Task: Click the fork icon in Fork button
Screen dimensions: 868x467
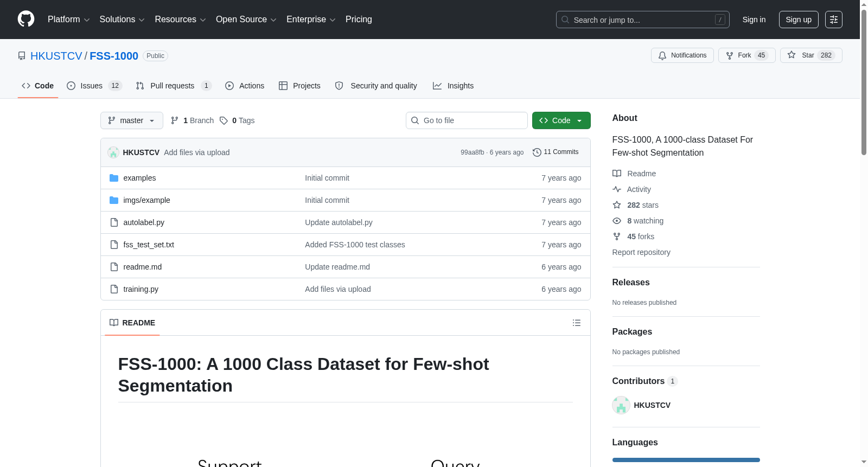Action: coord(730,55)
